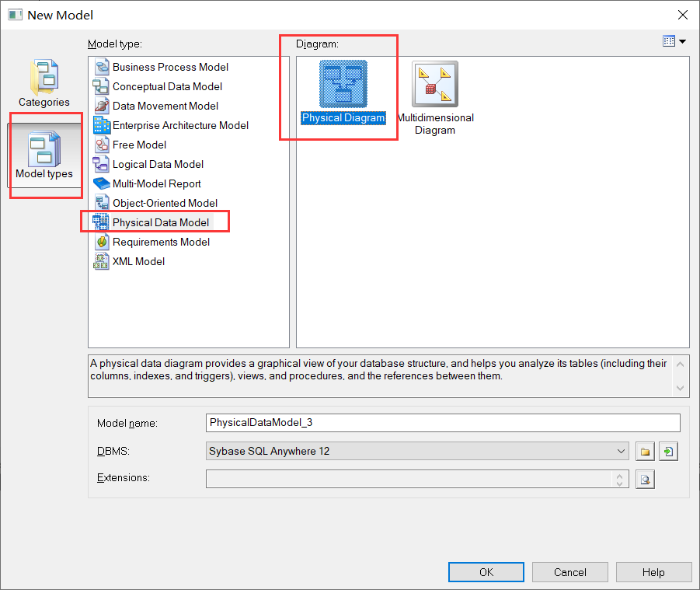Click the Business Process Model icon
The image size is (700, 590).
[x=101, y=67]
